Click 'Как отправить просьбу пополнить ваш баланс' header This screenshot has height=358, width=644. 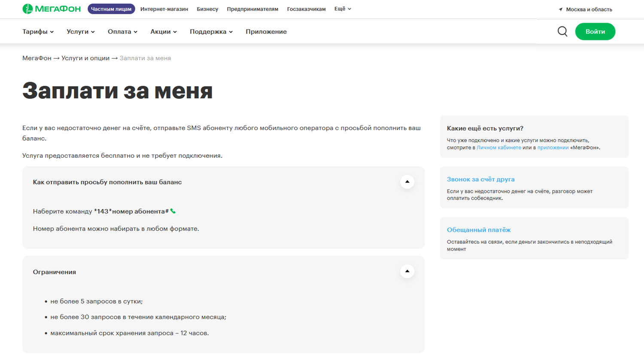click(x=107, y=182)
